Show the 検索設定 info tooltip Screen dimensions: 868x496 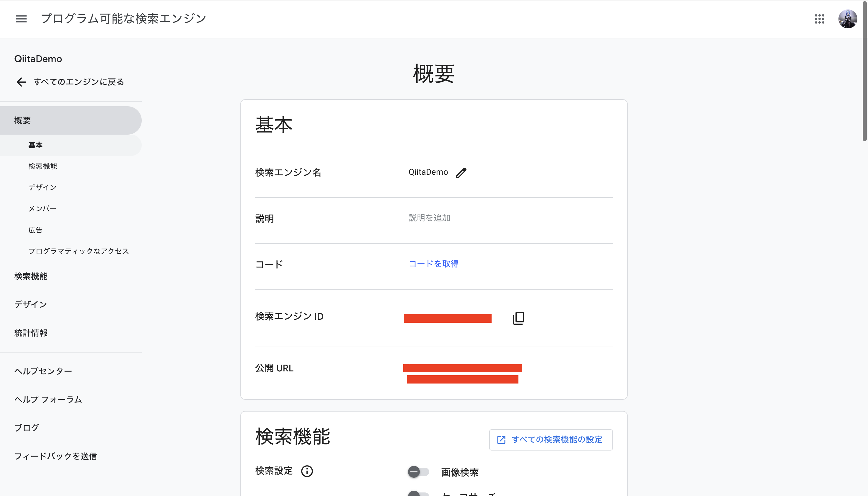[307, 471]
